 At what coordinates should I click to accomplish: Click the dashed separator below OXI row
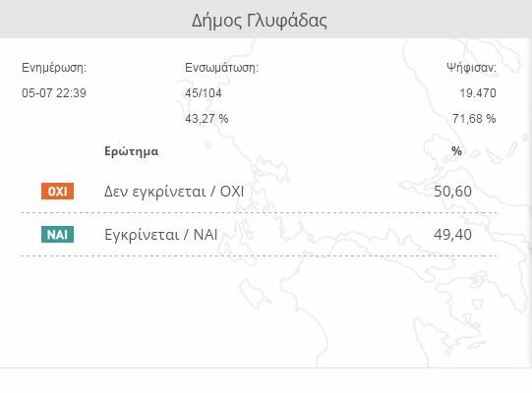pyautogui.click(x=260, y=212)
